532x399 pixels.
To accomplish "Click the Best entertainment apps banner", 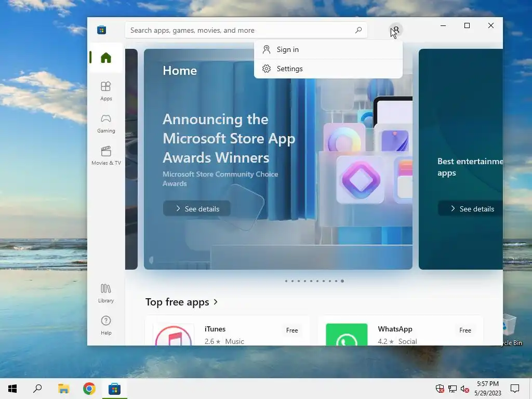I will pyautogui.click(x=461, y=159).
